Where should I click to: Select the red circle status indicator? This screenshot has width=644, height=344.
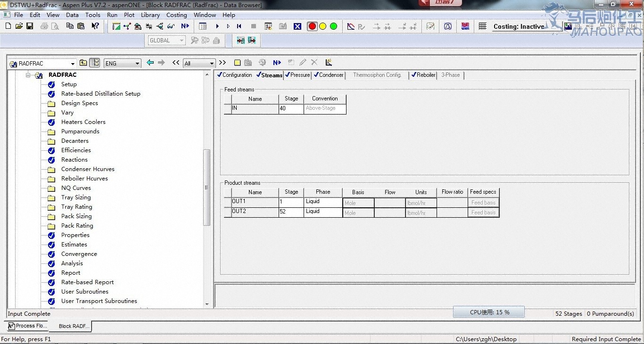click(x=312, y=26)
